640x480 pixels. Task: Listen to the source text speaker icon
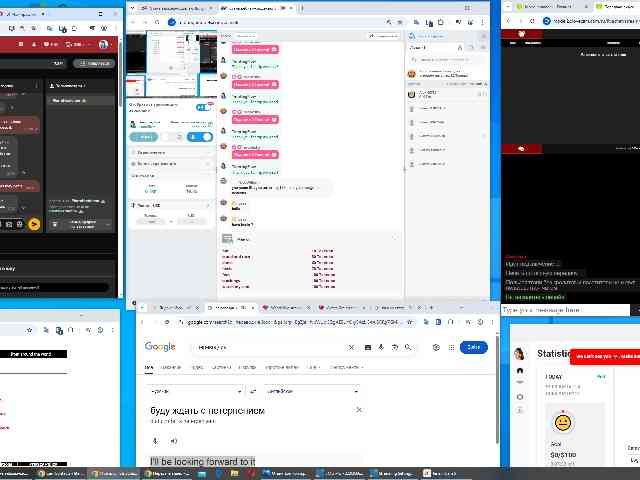(x=173, y=440)
